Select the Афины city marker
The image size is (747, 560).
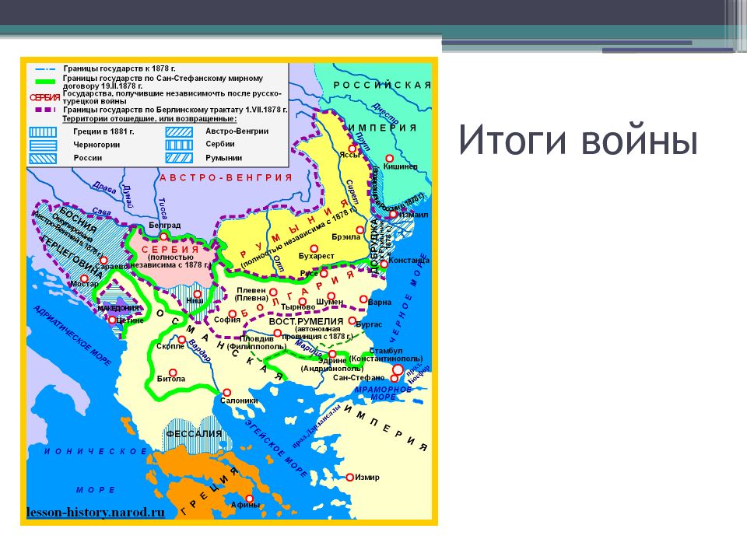pos(249,499)
